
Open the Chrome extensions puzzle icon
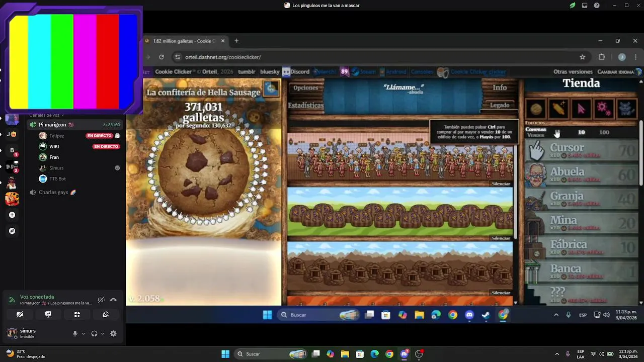(x=602, y=57)
